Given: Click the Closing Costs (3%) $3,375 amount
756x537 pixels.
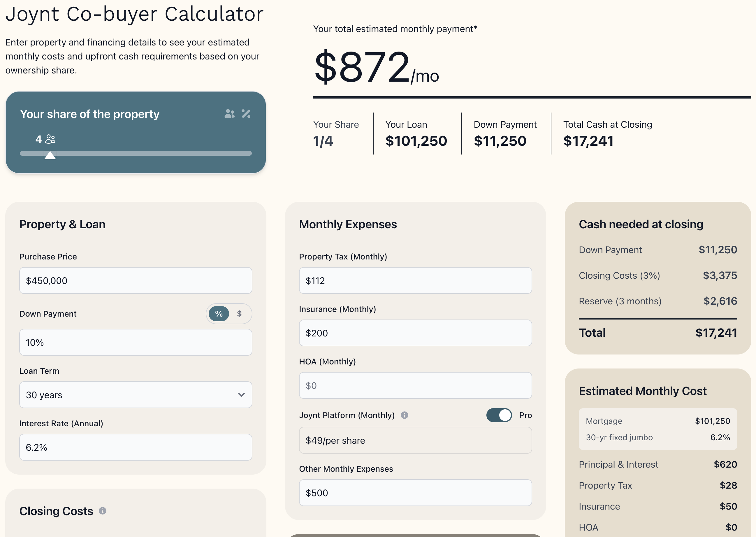Looking at the screenshot, I should click(x=720, y=275).
